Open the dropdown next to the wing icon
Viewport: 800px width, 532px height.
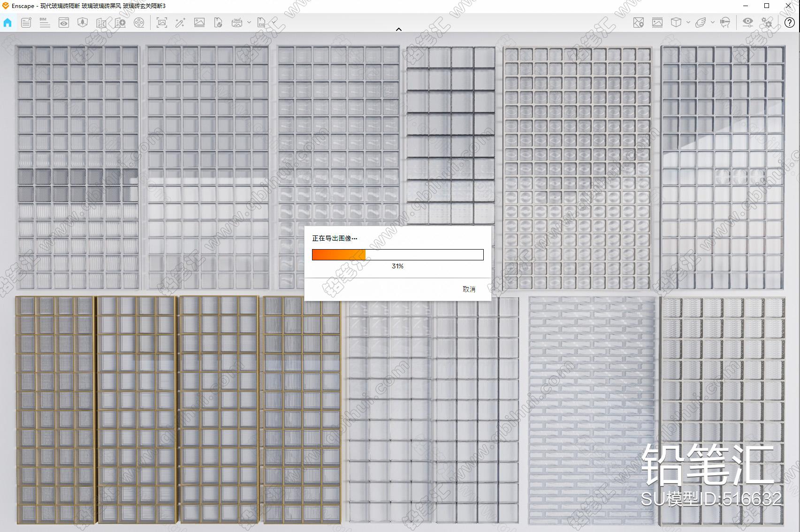713,23
